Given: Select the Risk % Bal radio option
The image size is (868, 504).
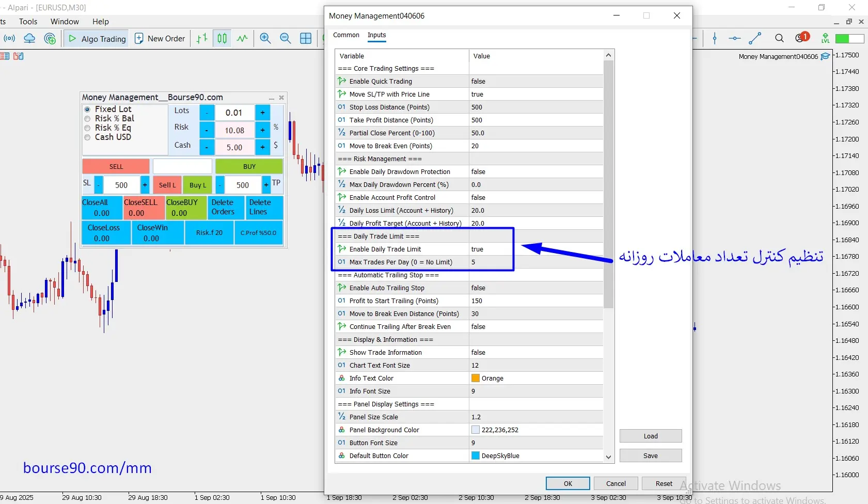Looking at the screenshot, I should [87, 119].
